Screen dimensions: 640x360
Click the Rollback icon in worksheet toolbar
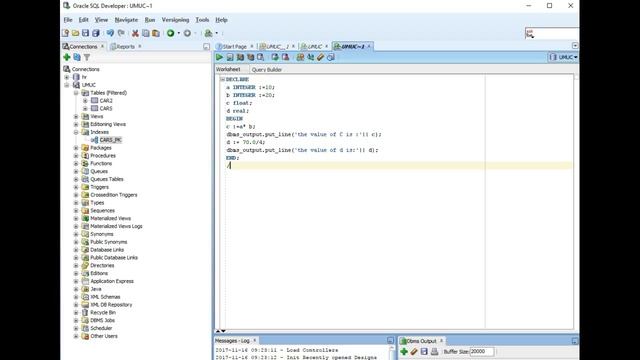(x=285, y=57)
